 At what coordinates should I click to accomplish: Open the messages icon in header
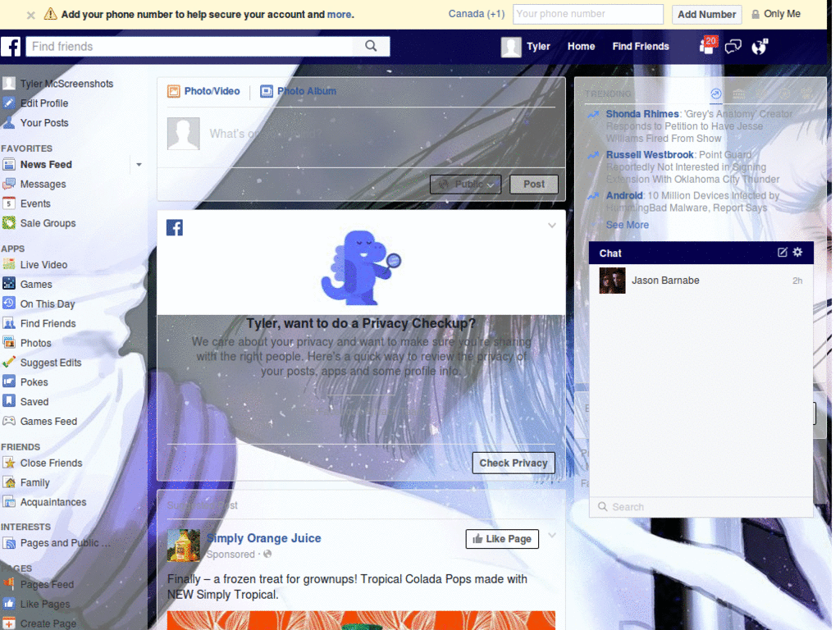pos(733,47)
